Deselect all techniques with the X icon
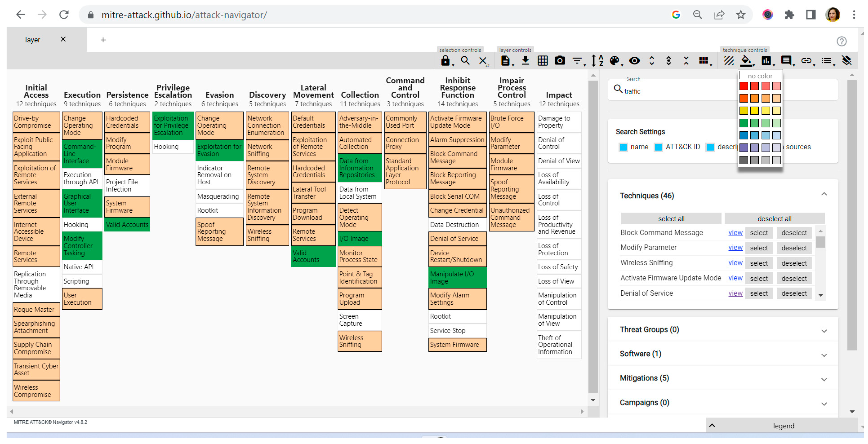This screenshot has height=444, width=868. [x=483, y=61]
